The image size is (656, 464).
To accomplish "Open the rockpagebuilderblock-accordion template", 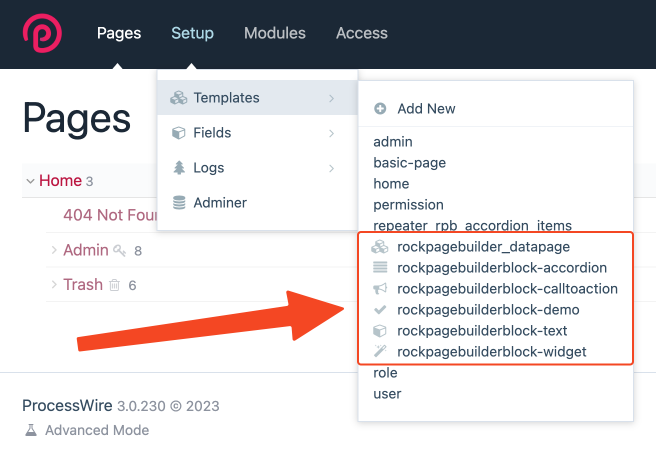I will pos(501,268).
